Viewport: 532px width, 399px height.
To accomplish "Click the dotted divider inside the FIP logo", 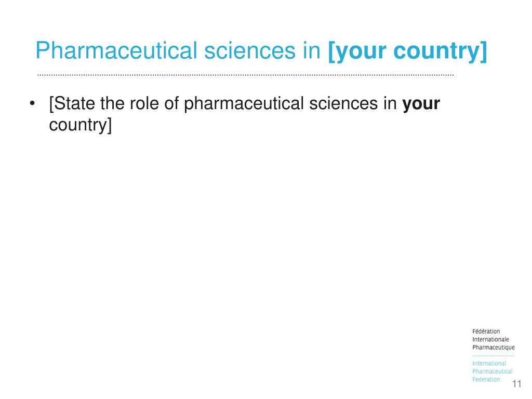I will click(x=494, y=355).
